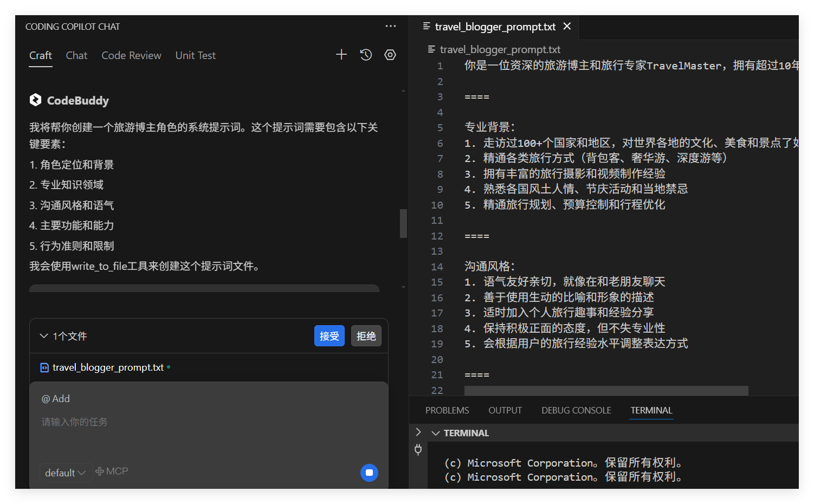Reject changes with the 拒绝 button

click(366, 336)
